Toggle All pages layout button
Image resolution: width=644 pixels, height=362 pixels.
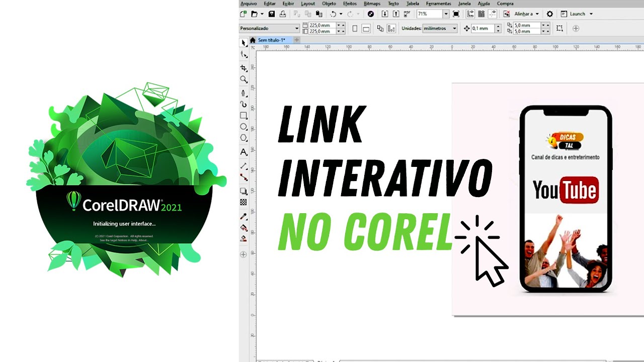(x=380, y=29)
